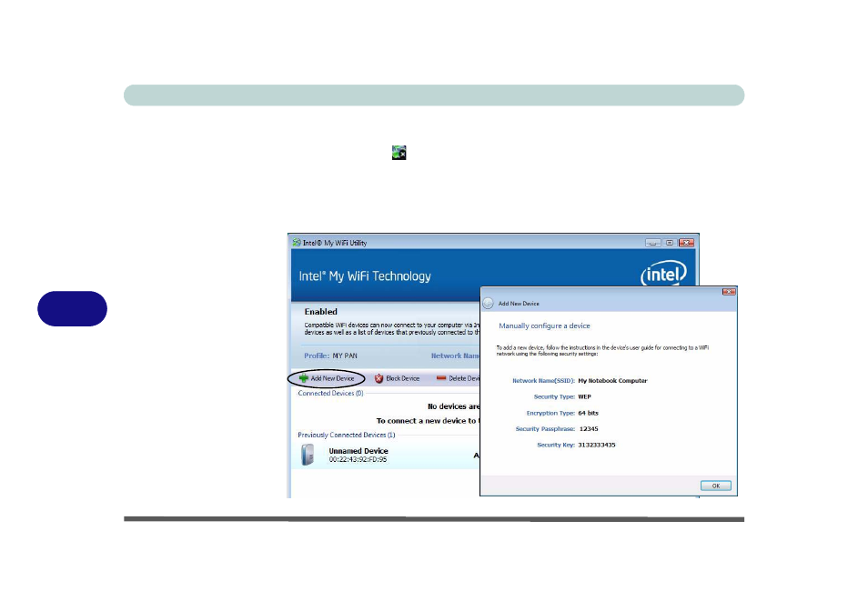The width and height of the screenshot is (868, 611).
Task: Click the Block Device shield icon
Action: tap(378, 379)
